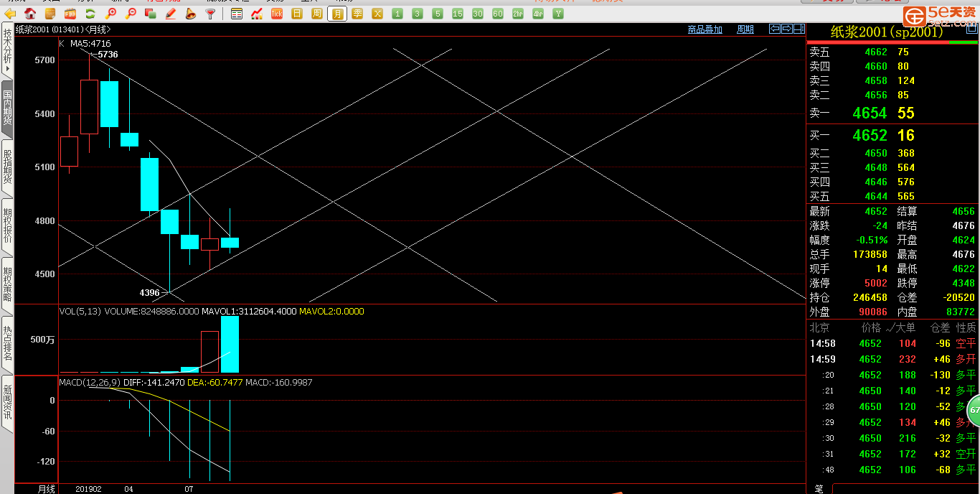Open the quote table icon
Image resolution: width=980 pixels, height=494 pixels.
[237, 14]
